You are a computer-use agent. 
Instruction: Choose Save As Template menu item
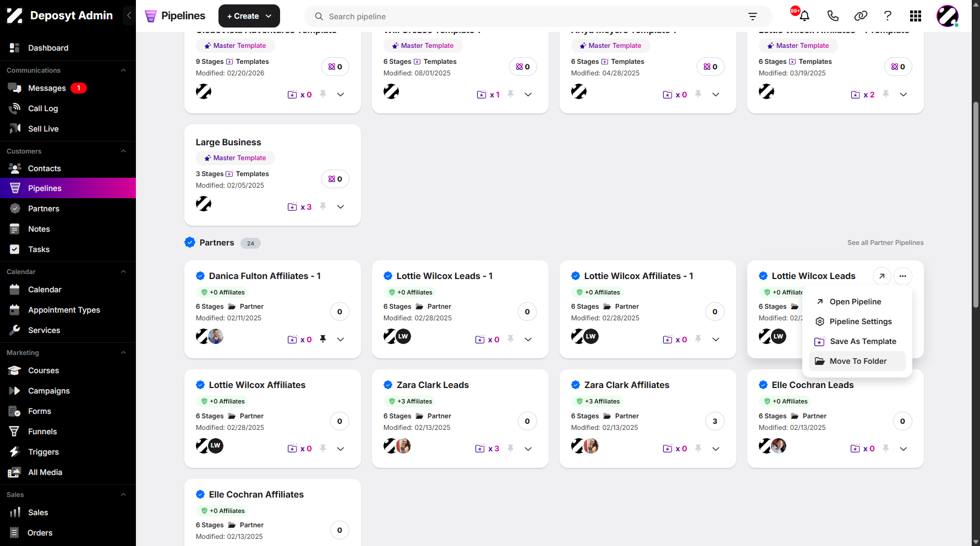coord(857,341)
